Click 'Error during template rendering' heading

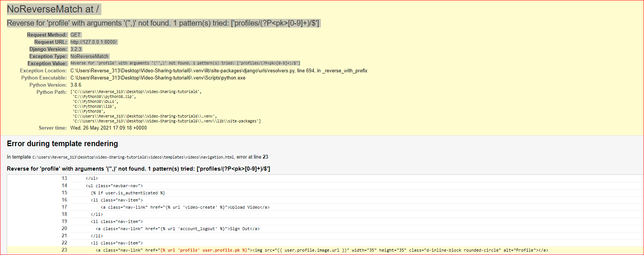(x=62, y=144)
